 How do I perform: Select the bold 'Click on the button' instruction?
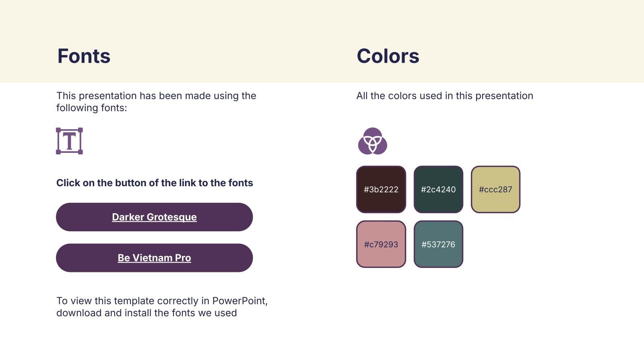click(155, 183)
